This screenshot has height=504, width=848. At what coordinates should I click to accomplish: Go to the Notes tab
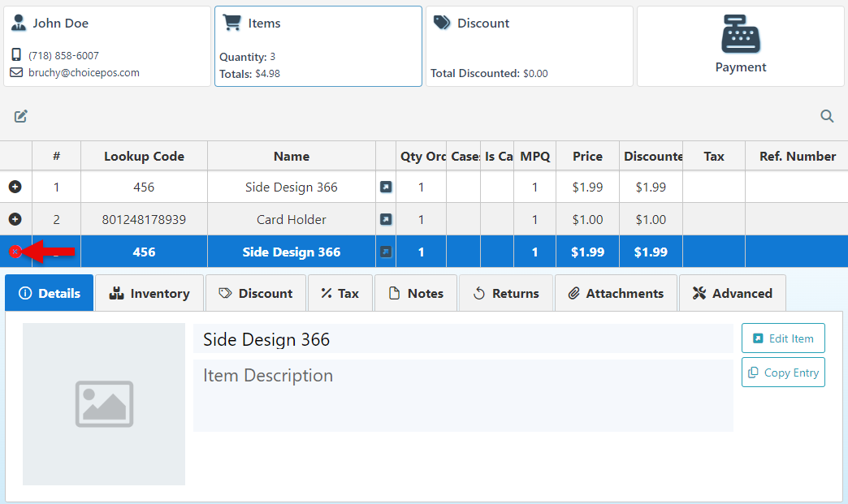pos(416,293)
